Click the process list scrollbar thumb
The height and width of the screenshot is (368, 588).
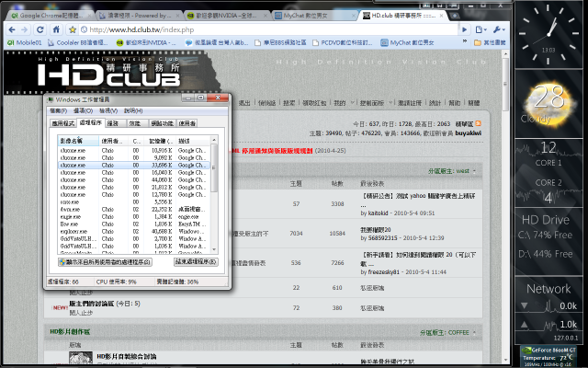(214, 167)
